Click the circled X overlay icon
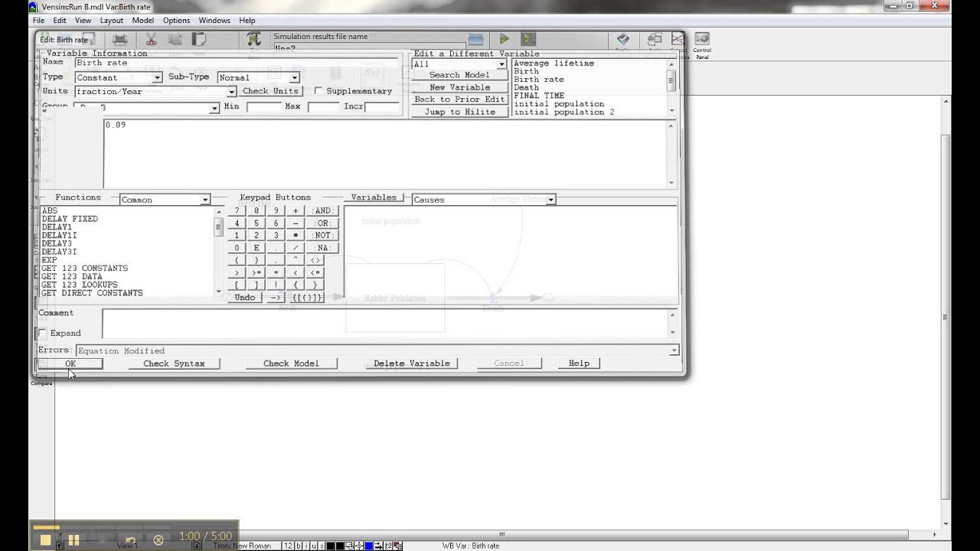The image size is (980, 551). pyautogui.click(x=158, y=540)
